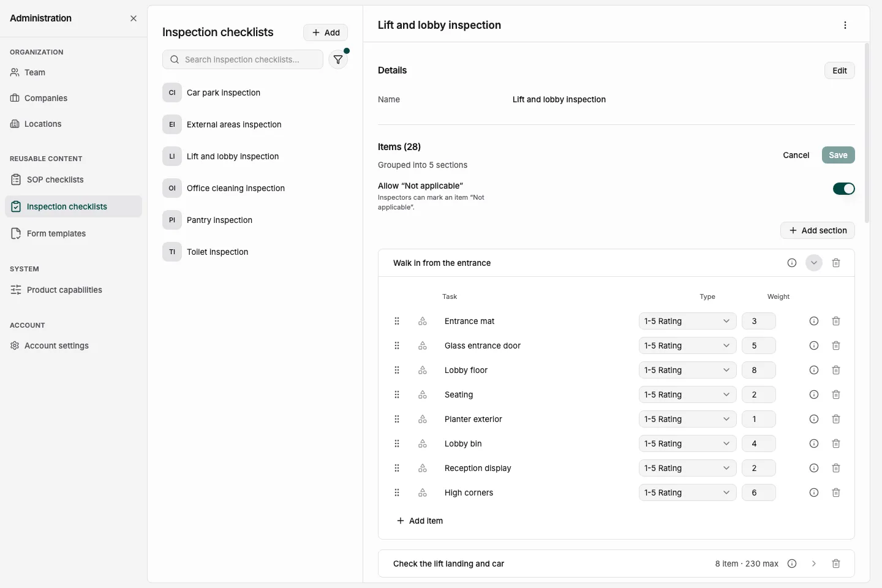882x588 pixels.
Task: Open Account settings in the sidebar
Action: point(73,345)
